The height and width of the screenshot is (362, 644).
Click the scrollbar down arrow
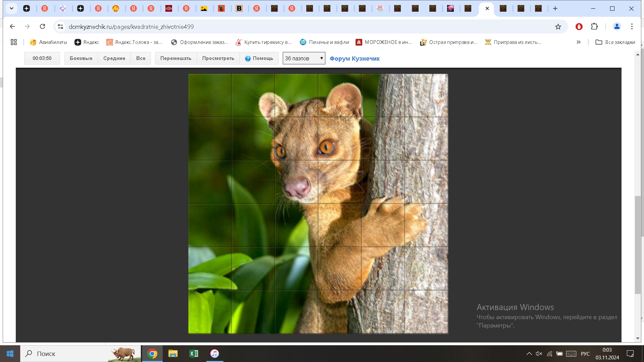638,338
